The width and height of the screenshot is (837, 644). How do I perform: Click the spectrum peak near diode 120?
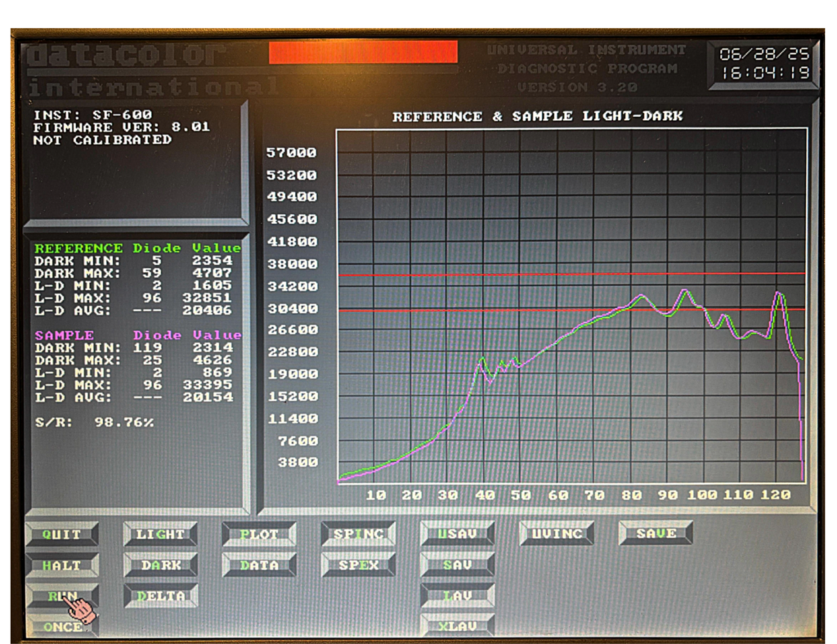click(778, 293)
